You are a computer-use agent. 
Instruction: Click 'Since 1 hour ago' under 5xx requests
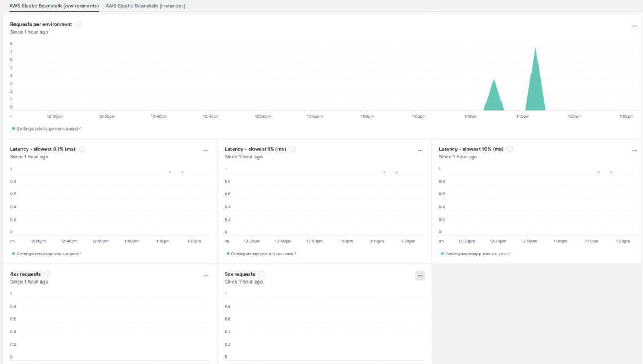244,282
